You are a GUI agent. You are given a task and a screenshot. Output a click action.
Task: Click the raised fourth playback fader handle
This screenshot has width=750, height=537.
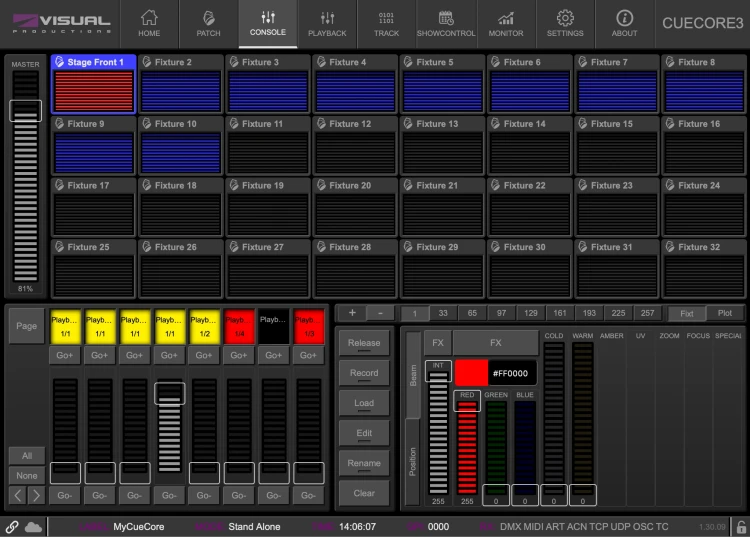coord(170,393)
